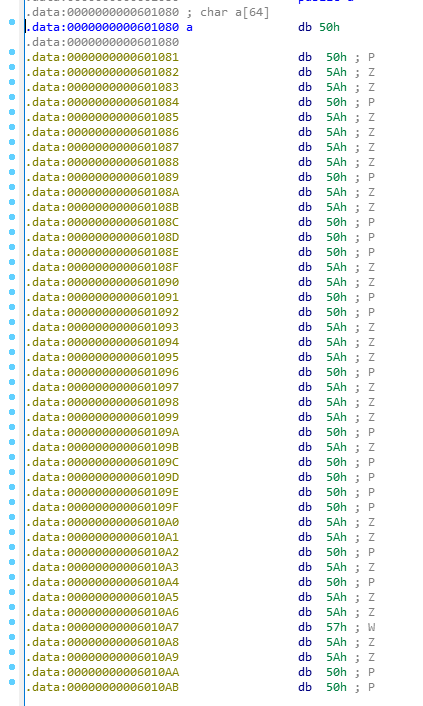The image size is (423, 706).
Task: Select address .data:00000000006010A5
Action: 102,597
